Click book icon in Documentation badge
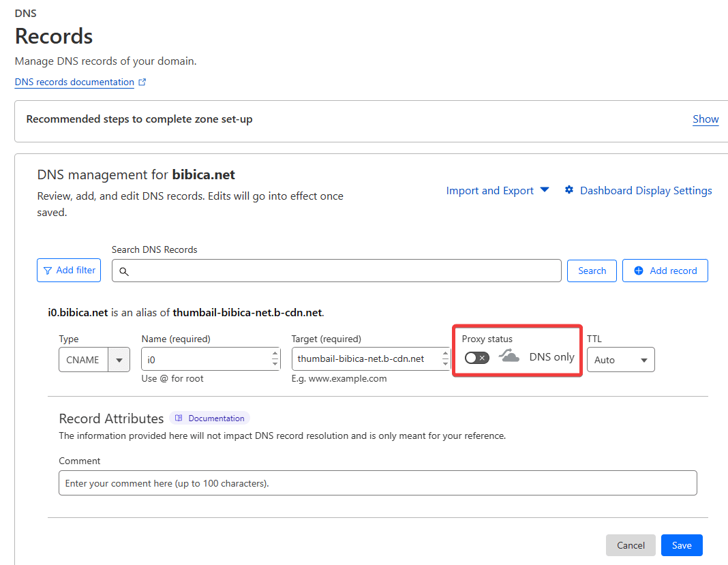The image size is (728, 565). pos(179,418)
